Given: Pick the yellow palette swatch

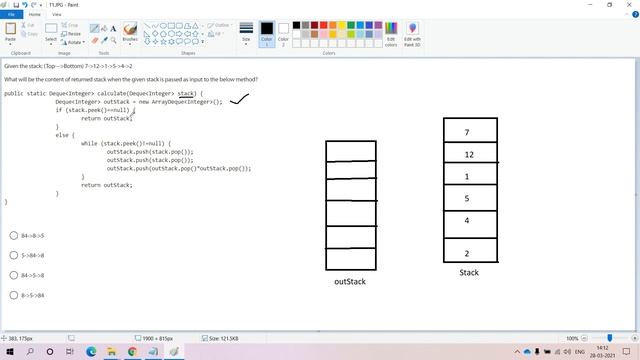Looking at the screenshot, I should (342, 25).
